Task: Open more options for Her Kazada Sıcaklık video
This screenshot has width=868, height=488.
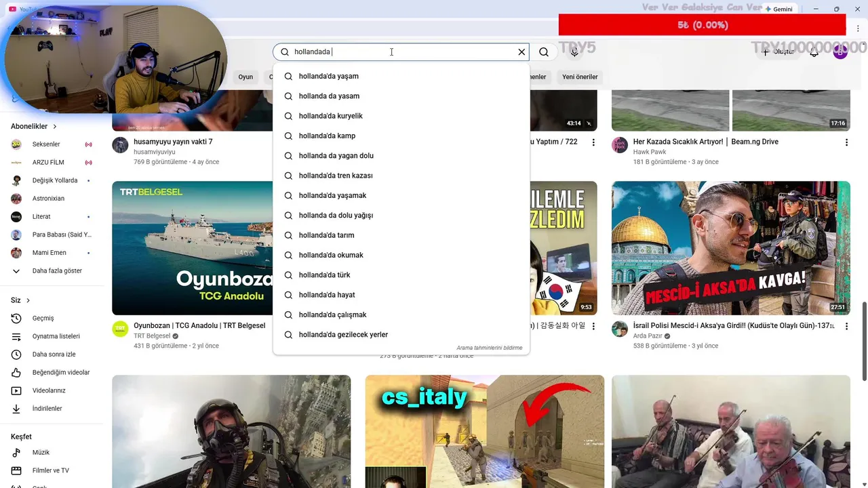Action: pyautogui.click(x=846, y=142)
